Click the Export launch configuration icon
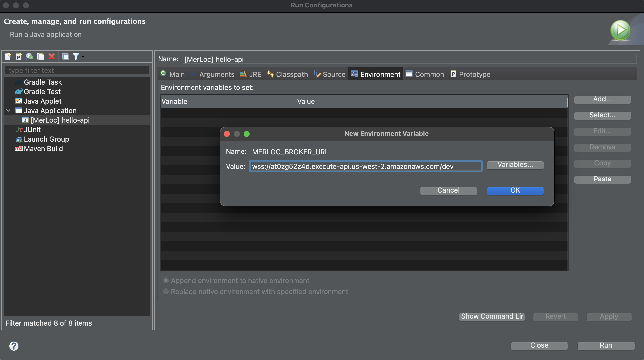 click(29, 57)
